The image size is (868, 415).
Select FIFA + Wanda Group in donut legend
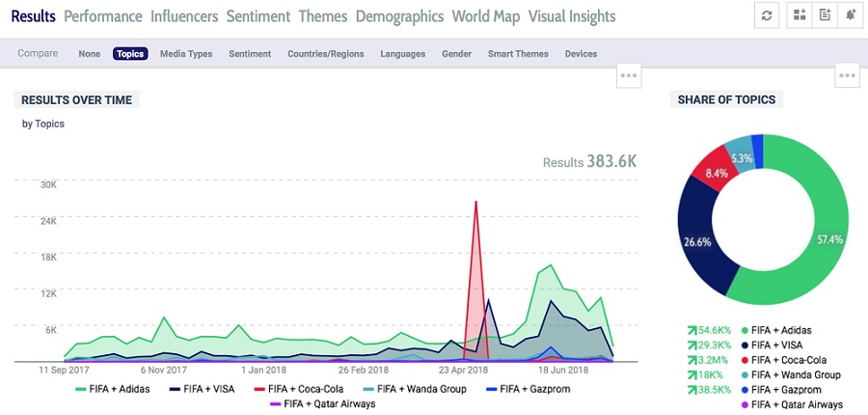pyautogui.click(x=790, y=375)
